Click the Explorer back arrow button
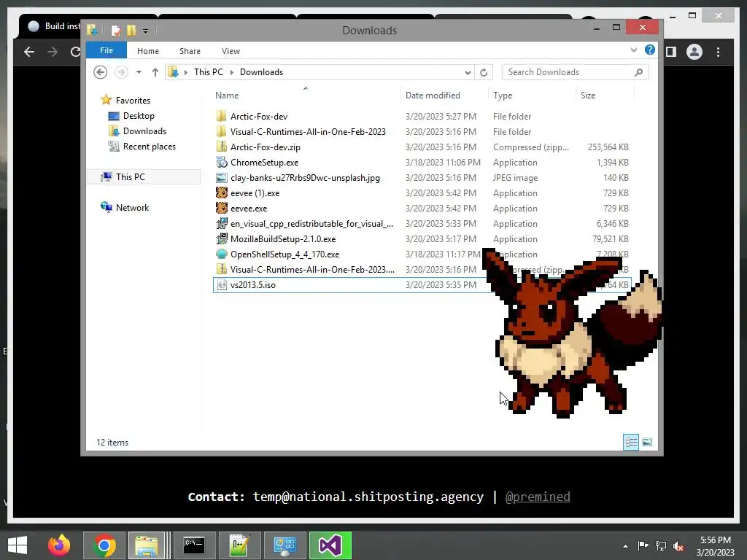The width and height of the screenshot is (747, 560). (x=100, y=72)
